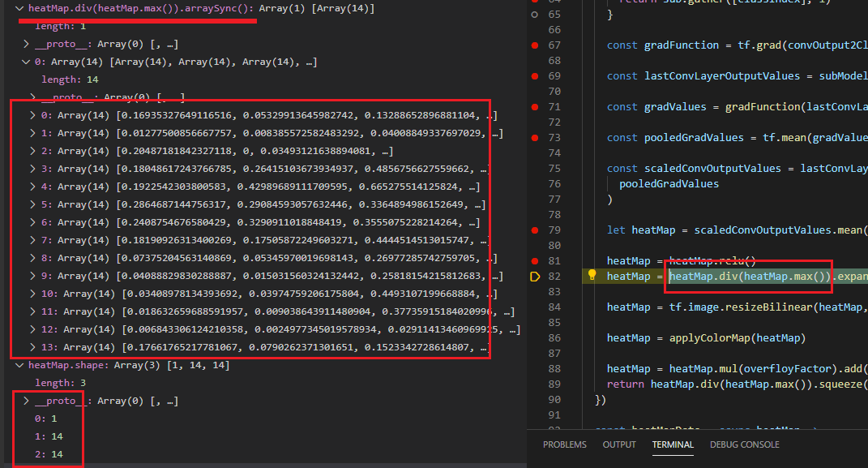The image size is (868, 468).
Task: Click the hollow gray breakpoint circle at line 65
Action: pyautogui.click(x=534, y=15)
